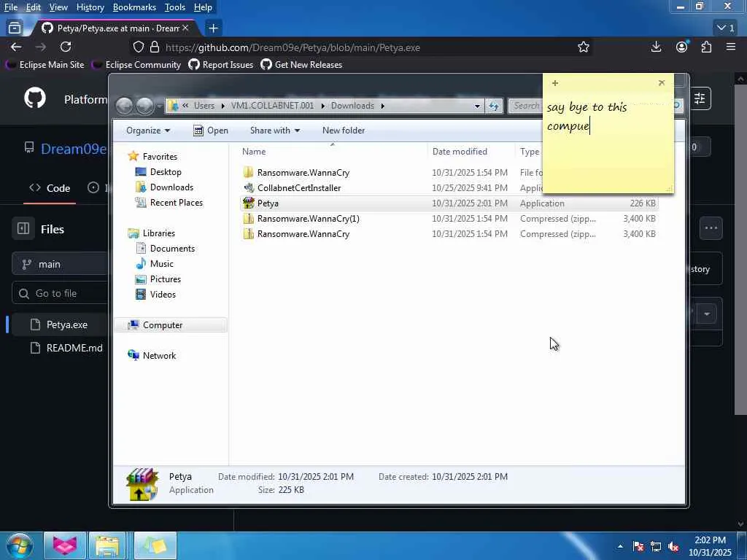This screenshot has width=747, height=560.
Task: Click GitHub Go to file search
Action: coord(61,293)
